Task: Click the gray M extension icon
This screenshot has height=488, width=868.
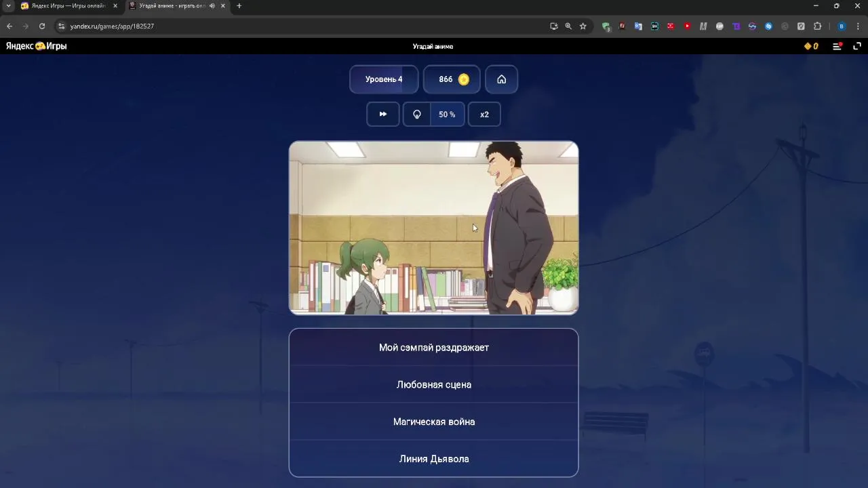Action: pyautogui.click(x=703, y=26)
